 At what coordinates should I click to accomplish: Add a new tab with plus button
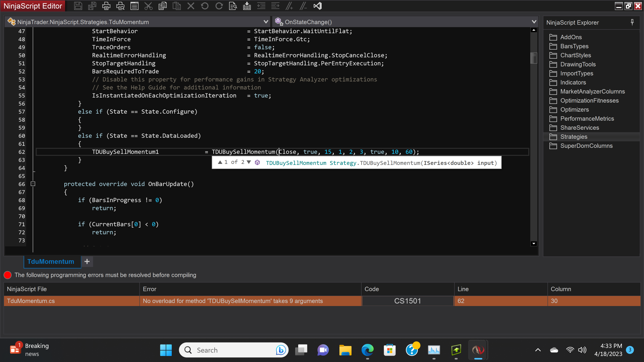87,261
